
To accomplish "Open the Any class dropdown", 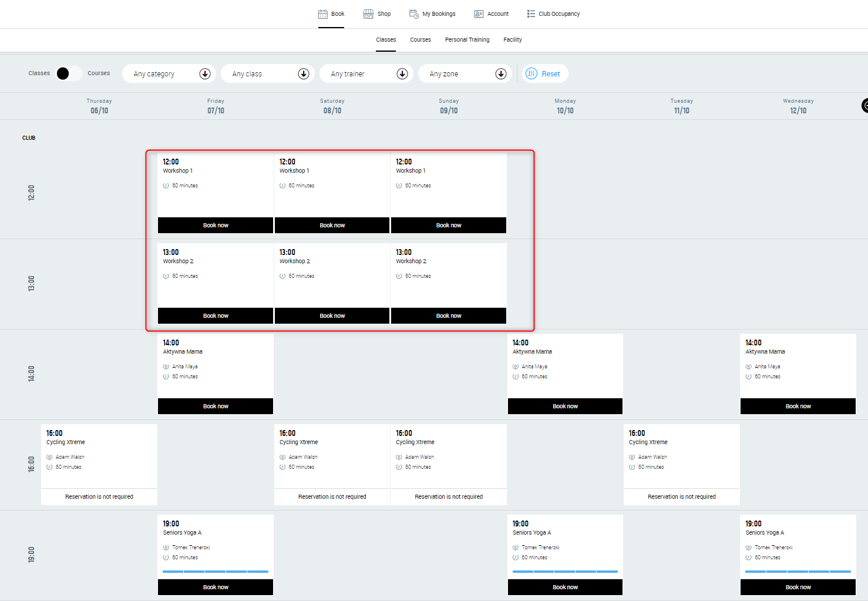I will tap(303, 73).
